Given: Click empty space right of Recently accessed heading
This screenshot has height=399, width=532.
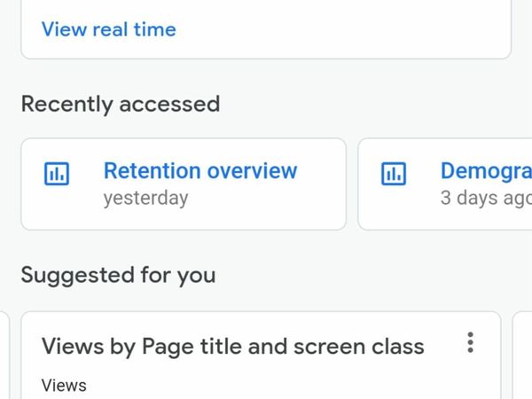Looking at the screenshot, I should pos(372,104).
